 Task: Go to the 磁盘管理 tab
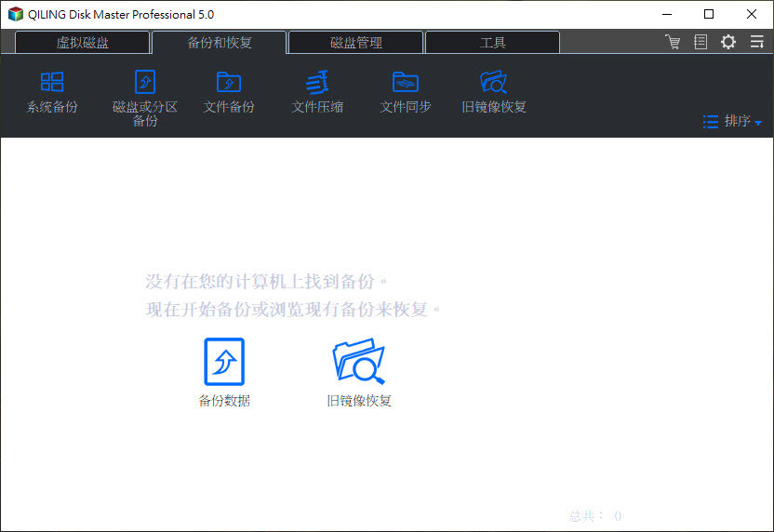tap(355, 43)
